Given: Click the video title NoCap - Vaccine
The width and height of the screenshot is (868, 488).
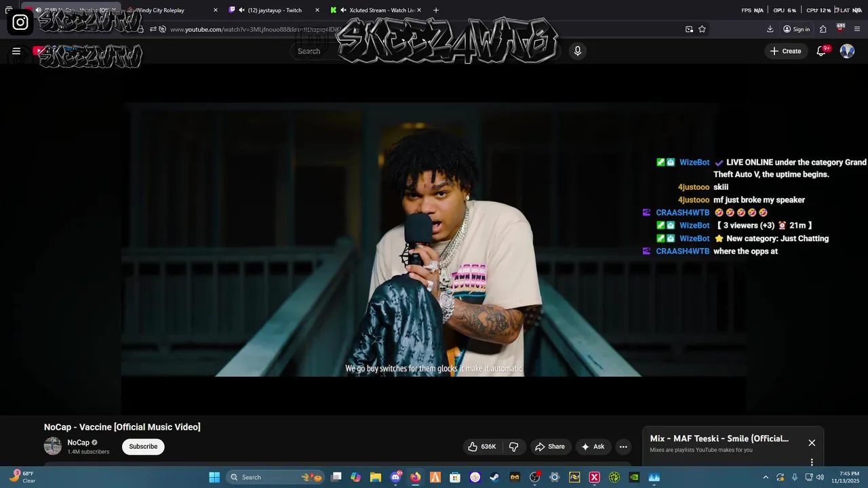Looking at the screenshot, I should pyautogui.click(x=122, y=427).
